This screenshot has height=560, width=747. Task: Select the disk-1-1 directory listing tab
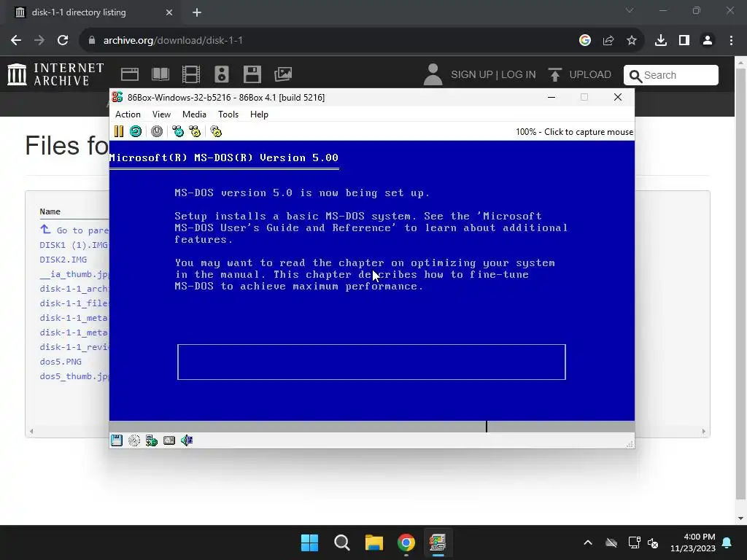93,12
